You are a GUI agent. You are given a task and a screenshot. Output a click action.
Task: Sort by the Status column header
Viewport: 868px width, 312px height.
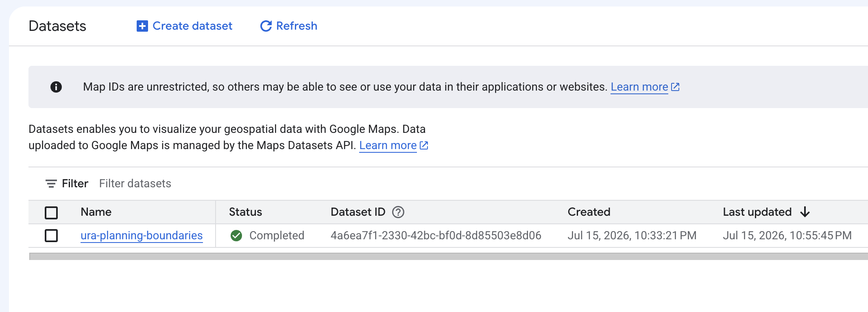[246, 212]
